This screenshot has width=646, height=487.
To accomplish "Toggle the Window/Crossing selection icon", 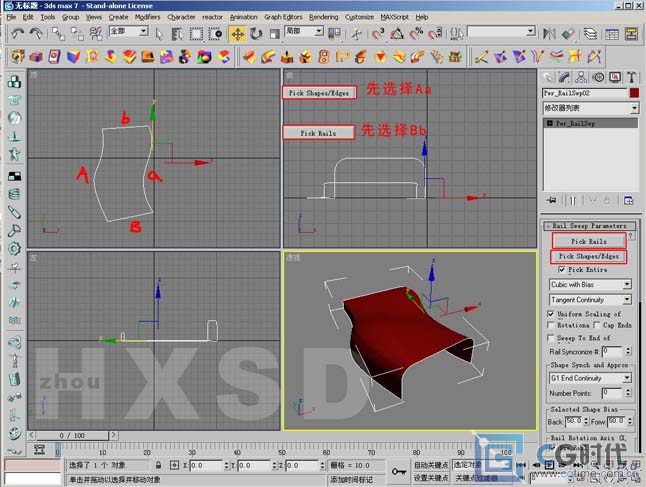I will 215,34.
